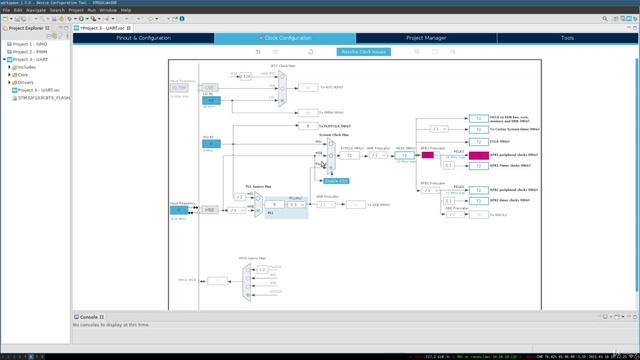Click the Project Explorer view menu icon
The height and width of the screenshot is (360, 640).
[x=67, y=36]
